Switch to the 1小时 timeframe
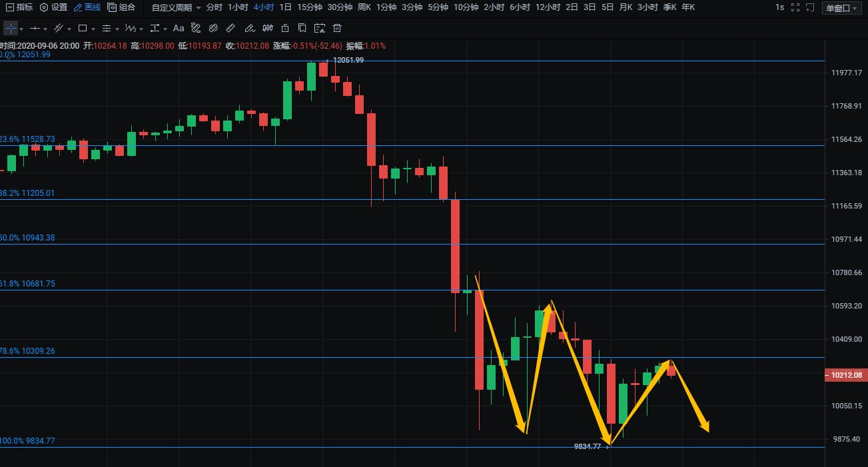The height and width of the screenshot is (467, 868). (x=238, y=7)
